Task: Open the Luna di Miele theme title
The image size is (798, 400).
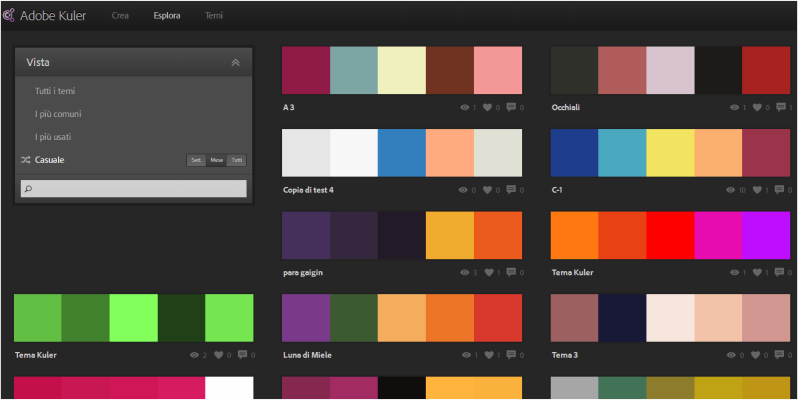Action: pos(307,355)
